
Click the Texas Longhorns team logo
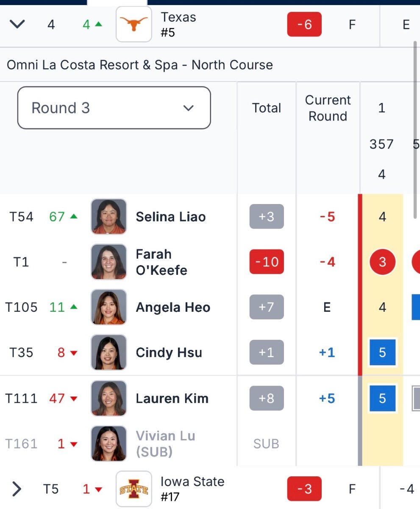[134, 25]
